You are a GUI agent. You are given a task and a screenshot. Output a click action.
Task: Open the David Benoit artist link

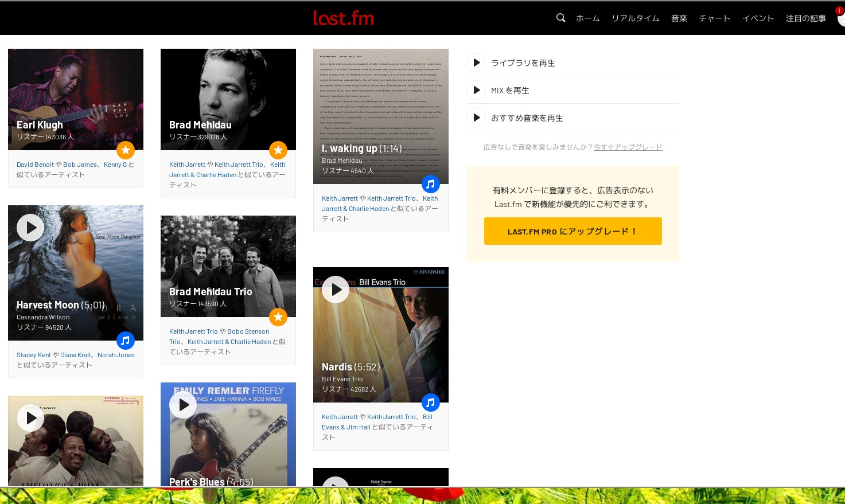click(x=35, y=165)
